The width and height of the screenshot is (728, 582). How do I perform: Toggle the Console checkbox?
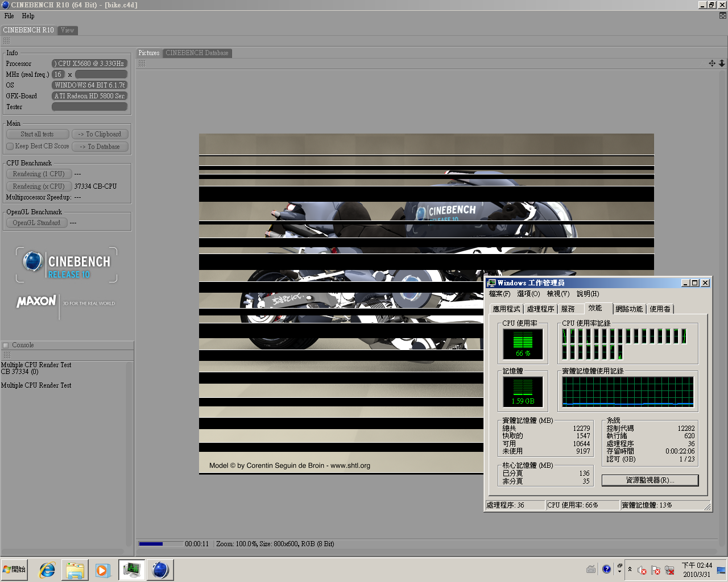click(6, 345)
